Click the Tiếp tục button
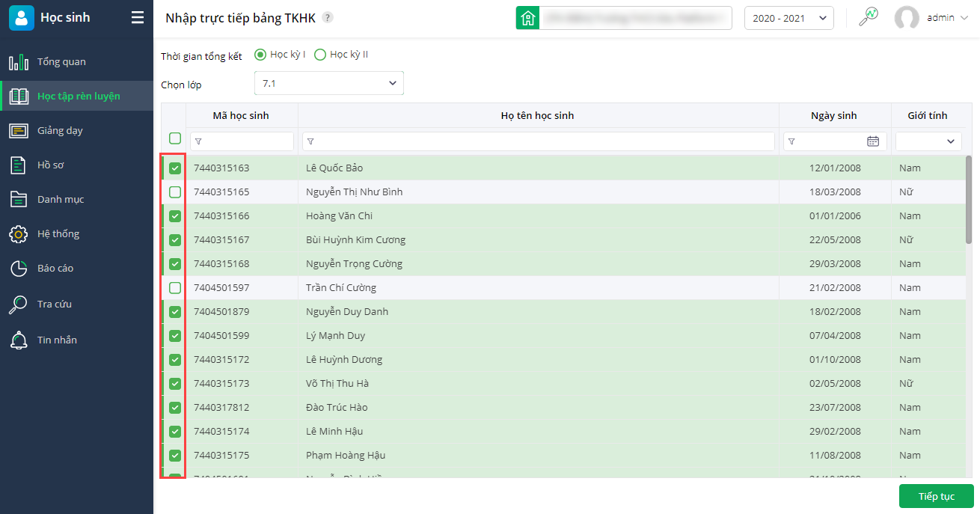 (936, 497)
